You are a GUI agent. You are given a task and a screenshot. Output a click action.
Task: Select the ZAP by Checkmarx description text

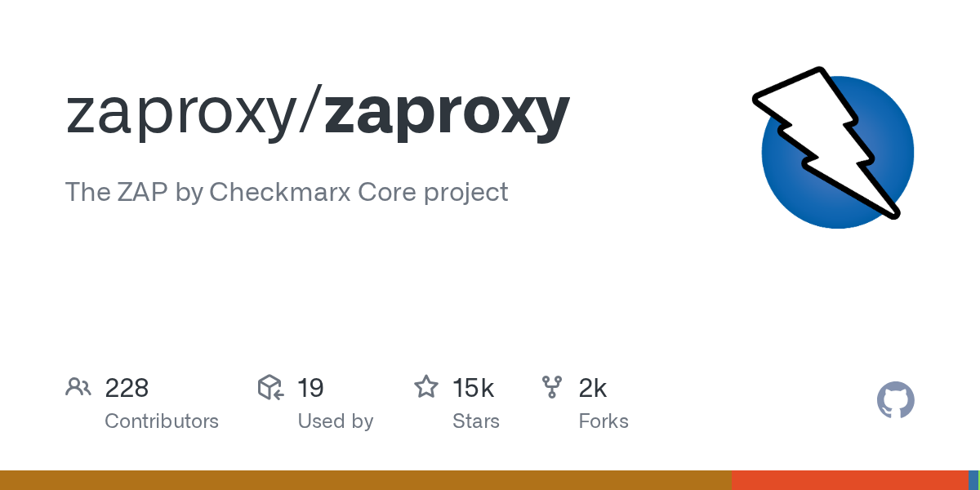tap(286, 192)
